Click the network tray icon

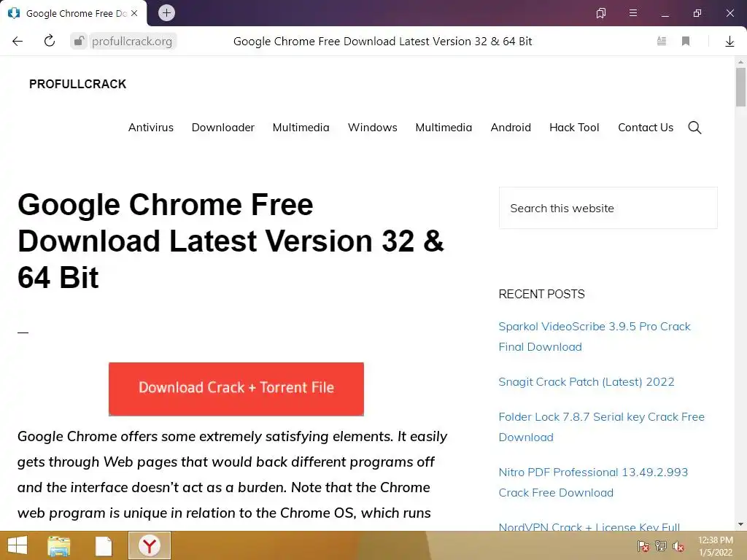tap(661, 546)
